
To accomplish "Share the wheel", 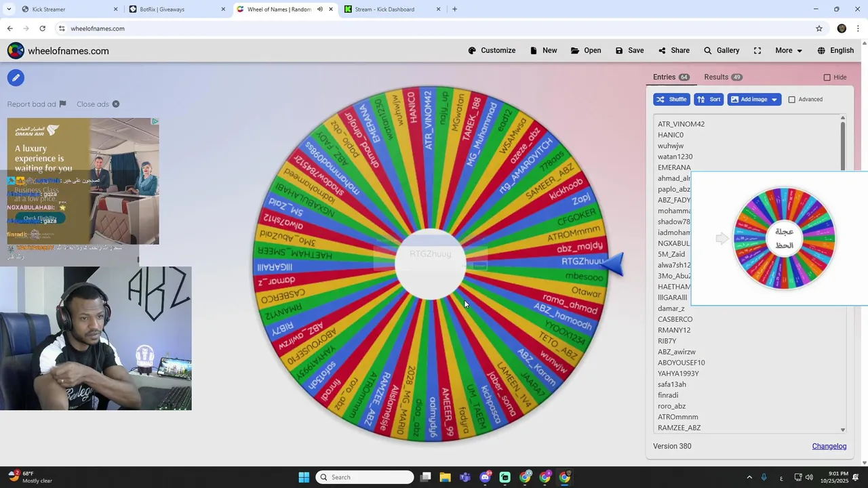I will tap(673, 50).
